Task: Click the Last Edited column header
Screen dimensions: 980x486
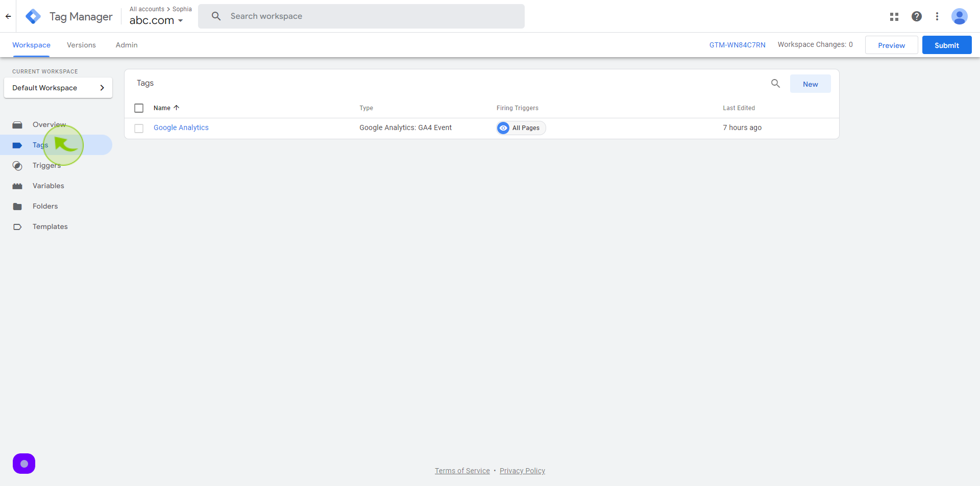Action: (x=739, y=108)
